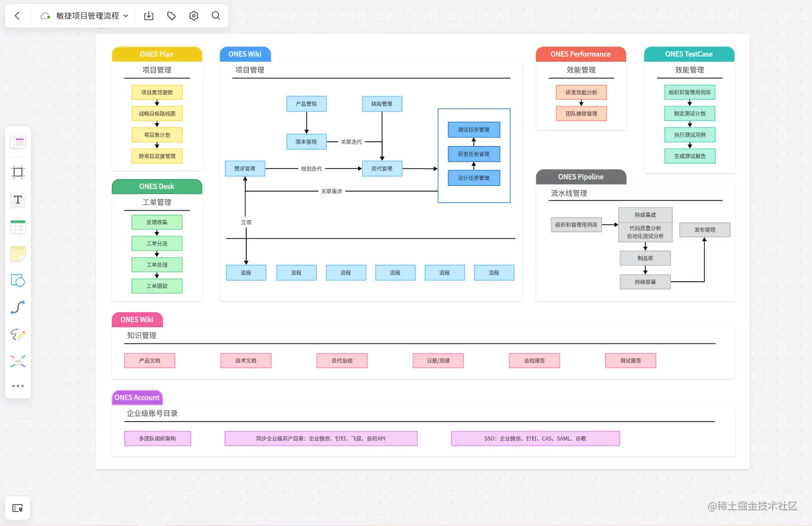Click the 产品管理 node
The image size is (812, 526).
click(x=306, y=104)
